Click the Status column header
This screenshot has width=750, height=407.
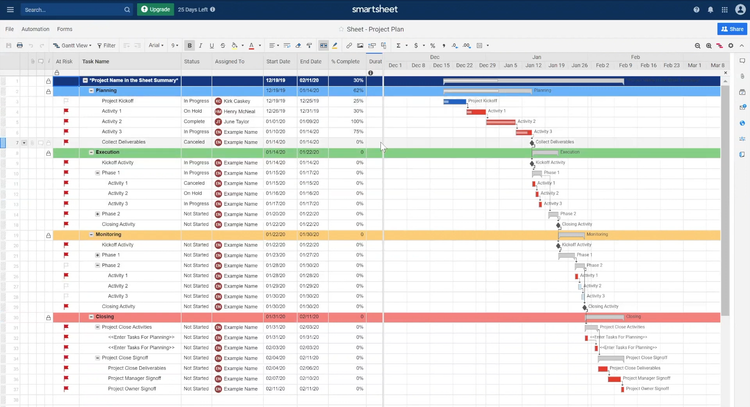click(197, 61)
